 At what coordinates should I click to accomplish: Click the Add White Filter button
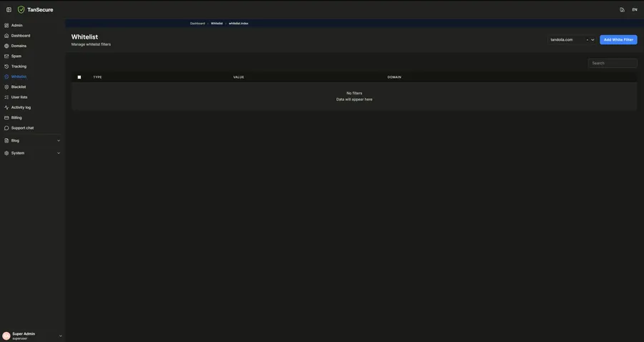point(618,40)
